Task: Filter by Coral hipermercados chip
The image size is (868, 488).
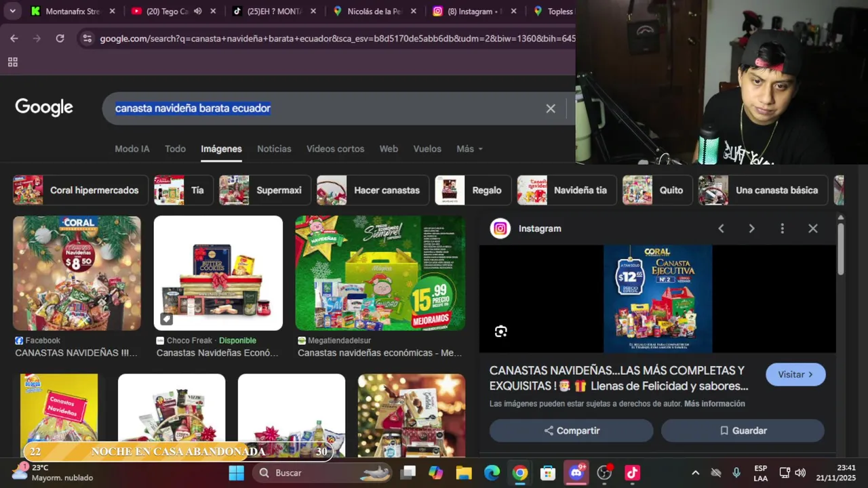Action: [x=79, y=190]
